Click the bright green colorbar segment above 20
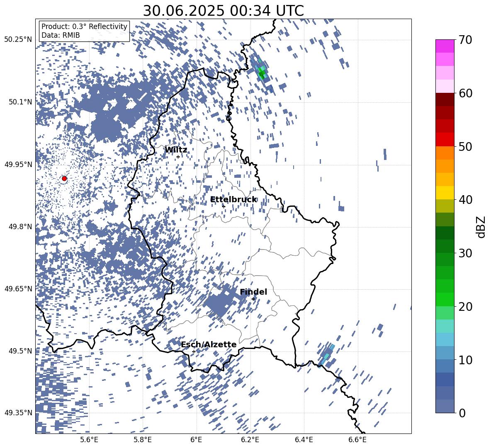This screenshot has height=448, width=491. pos(445,299)
